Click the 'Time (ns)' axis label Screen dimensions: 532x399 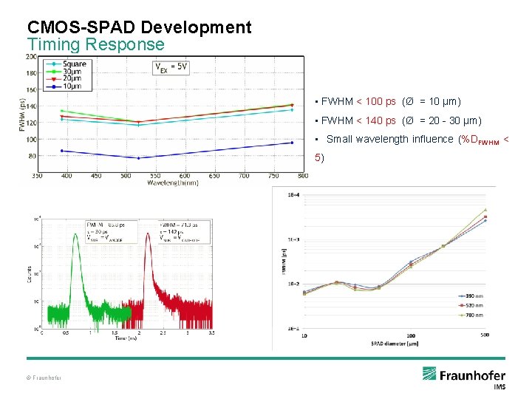pyautogui.click(x=126, y=338)
